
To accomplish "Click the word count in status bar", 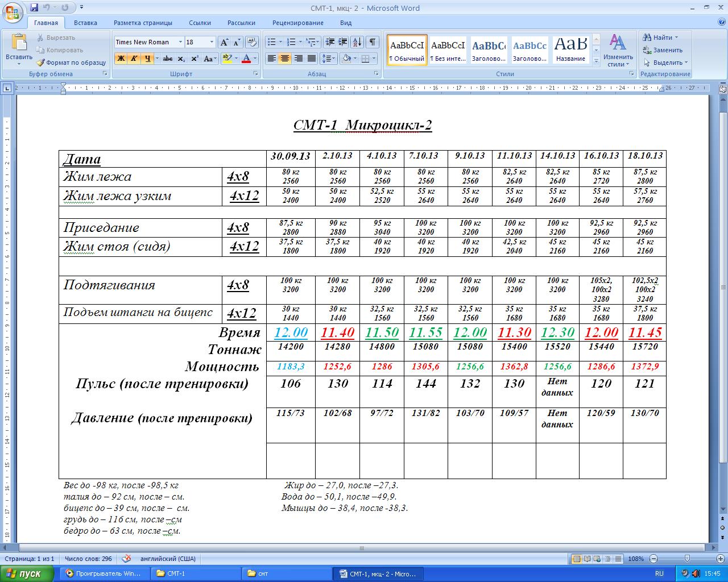I will pyautogui.click(x=88, y=559).
